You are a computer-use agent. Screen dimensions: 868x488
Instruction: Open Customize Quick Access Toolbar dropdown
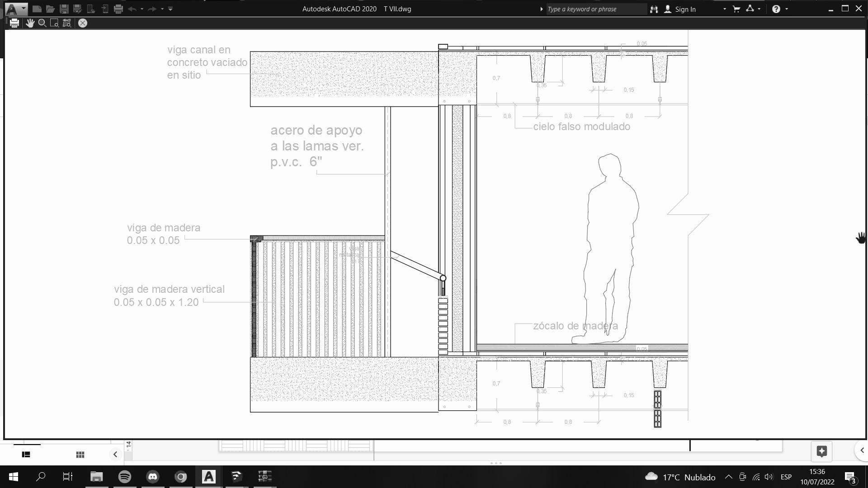(170, 9)
